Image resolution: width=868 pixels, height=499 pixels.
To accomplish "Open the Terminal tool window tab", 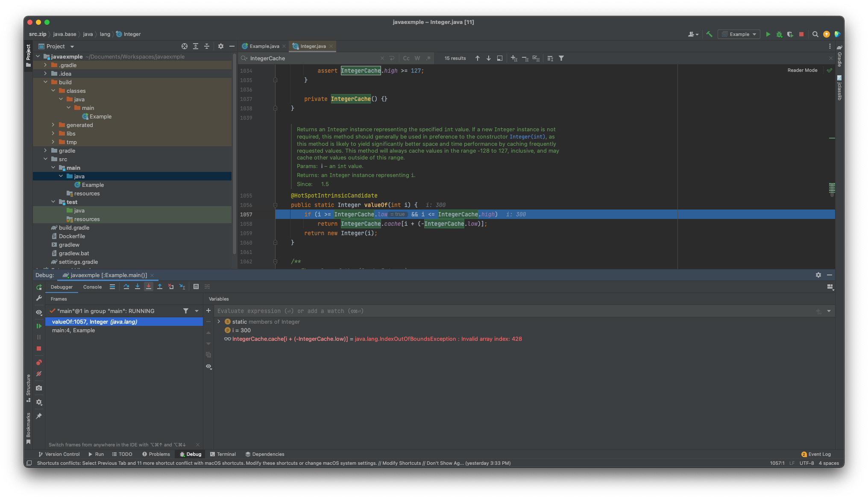I will pyautogui.click(x=223, y=454).
